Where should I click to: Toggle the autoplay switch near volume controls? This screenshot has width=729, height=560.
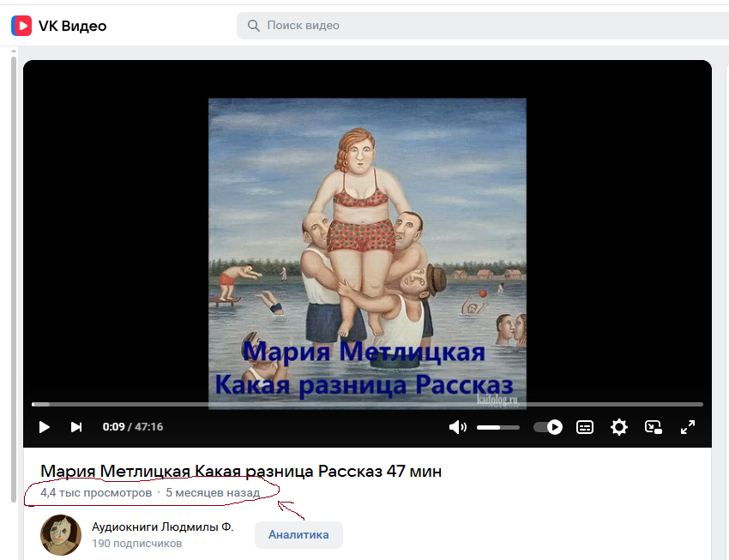[x=547, y=426]
